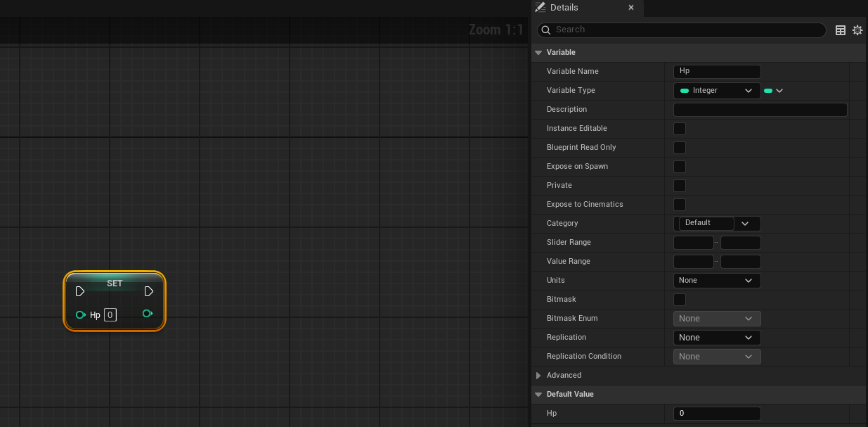Expand the Advanced section
This screenshot has width=868, height=427.
(x=538, y=376)
